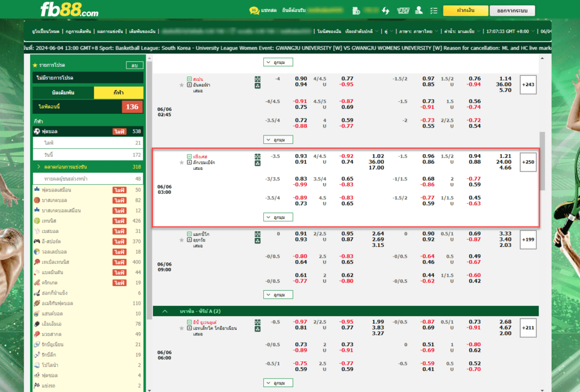Click the tennis ball icon beside เทนนิส
Viewport: 580px width, 392px height.
37,221
